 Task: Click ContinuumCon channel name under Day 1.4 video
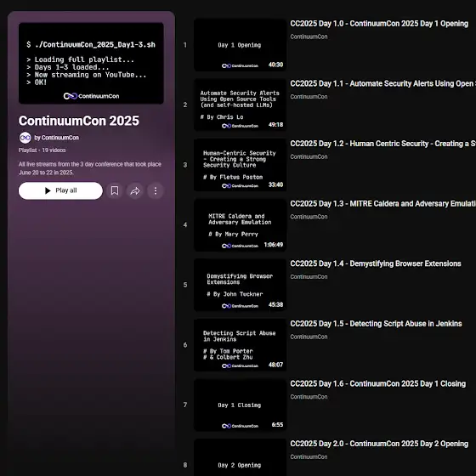(x=309, y=277)
